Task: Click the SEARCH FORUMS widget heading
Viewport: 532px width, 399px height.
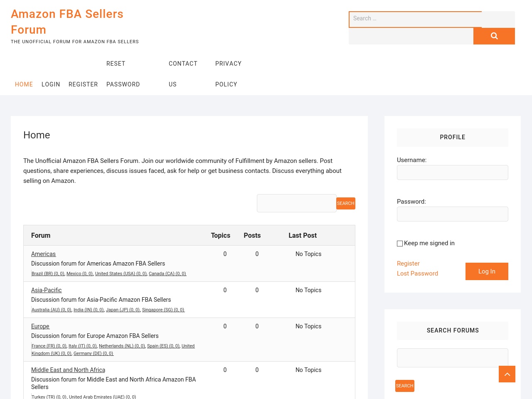Action: coord(453,330)
